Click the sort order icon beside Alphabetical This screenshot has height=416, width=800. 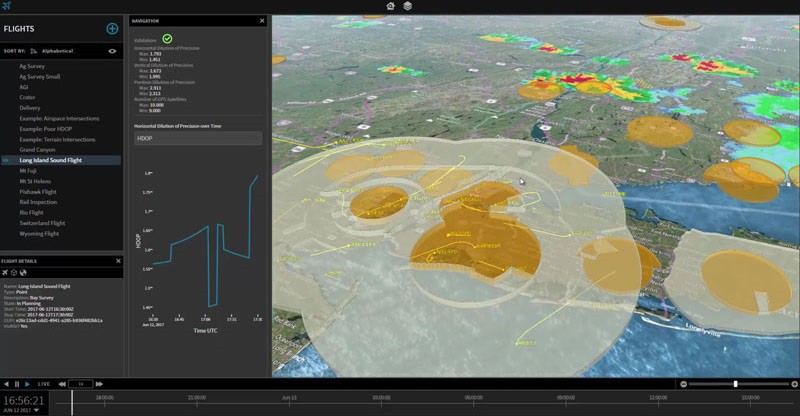tap(34, 51)
